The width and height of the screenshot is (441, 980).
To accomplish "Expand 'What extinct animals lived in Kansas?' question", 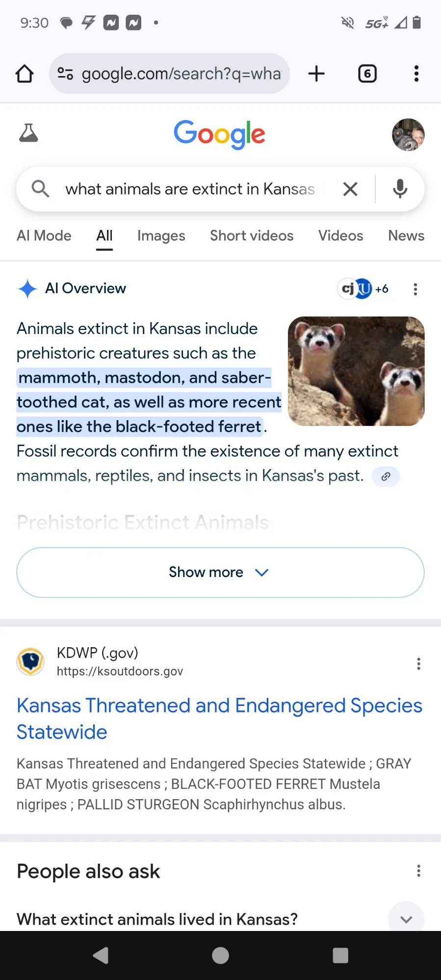I will (406, 919).
